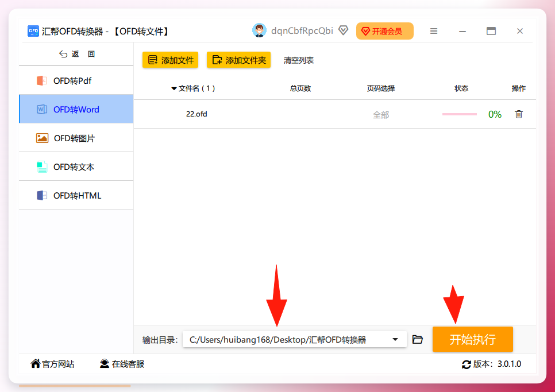Click the 添加文件 button
Screen dimensions: 555x392
point(170,60)
